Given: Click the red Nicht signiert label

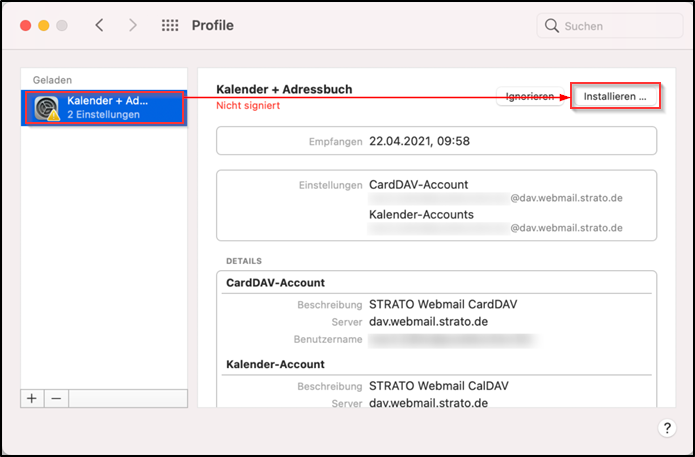Looking at the screenshot, I should pyautogui.click(x=248, y=105).
